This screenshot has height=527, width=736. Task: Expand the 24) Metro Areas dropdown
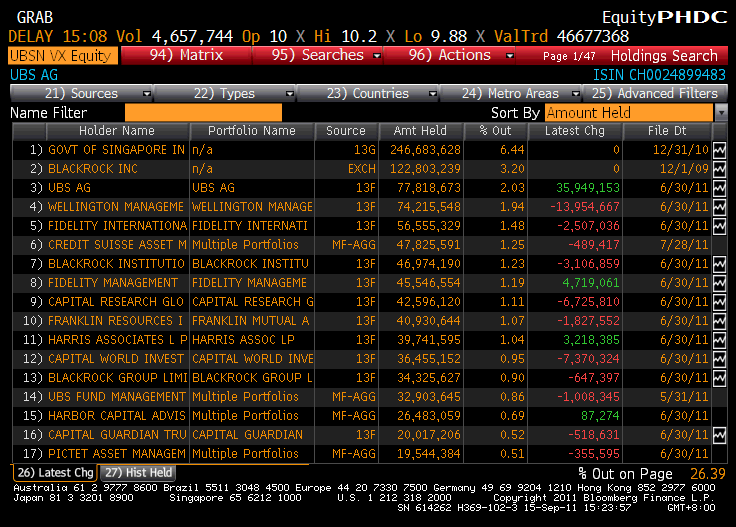(575, 94)
